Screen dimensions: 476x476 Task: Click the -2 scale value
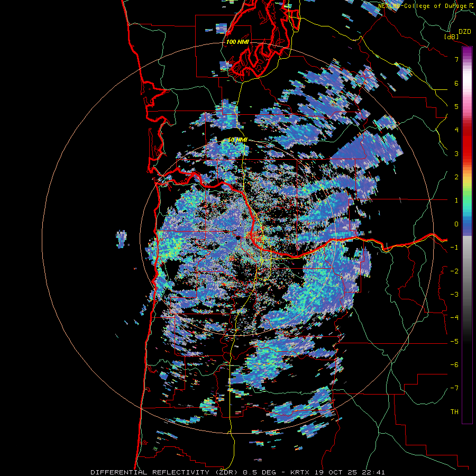pos(454,271)
